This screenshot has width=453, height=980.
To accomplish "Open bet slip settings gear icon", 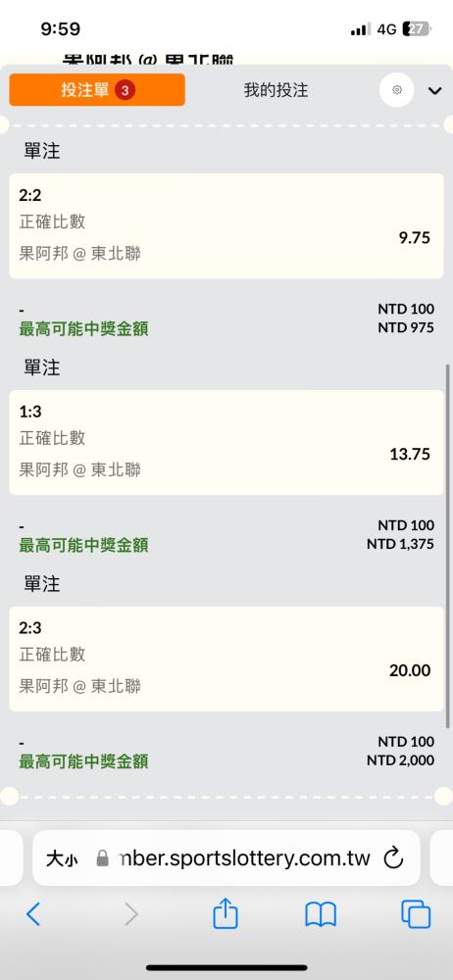I will 397,90.
